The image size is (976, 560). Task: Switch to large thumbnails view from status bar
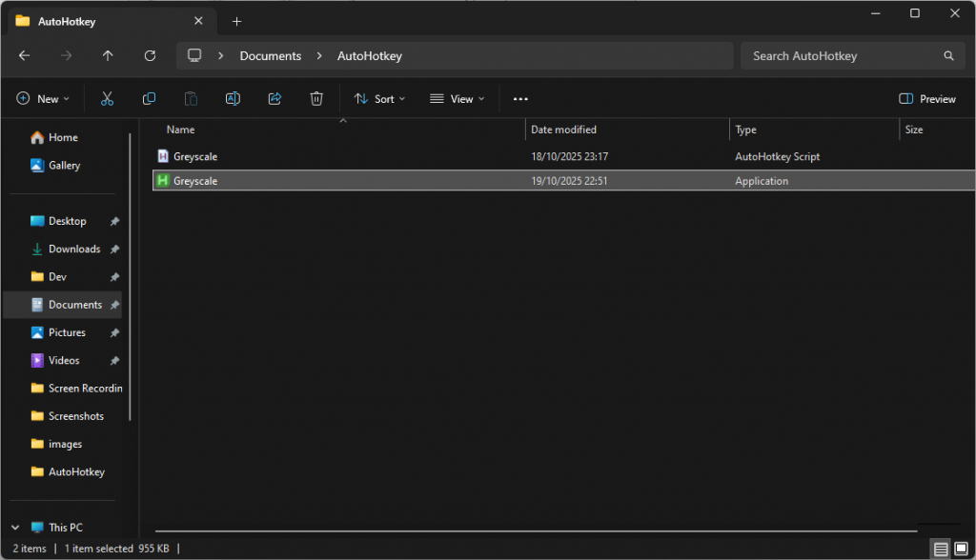pos(961,549)
